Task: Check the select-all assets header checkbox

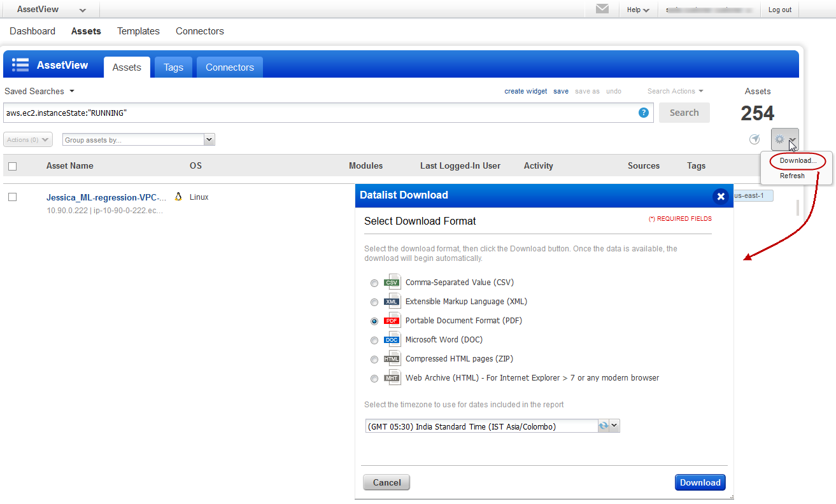Action: coord(12,166)
